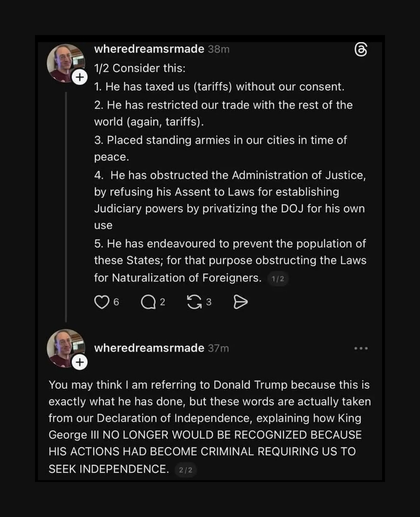420x517 pixels.
Task: Open the profile picture on the first post
Action: coord(63,62)
